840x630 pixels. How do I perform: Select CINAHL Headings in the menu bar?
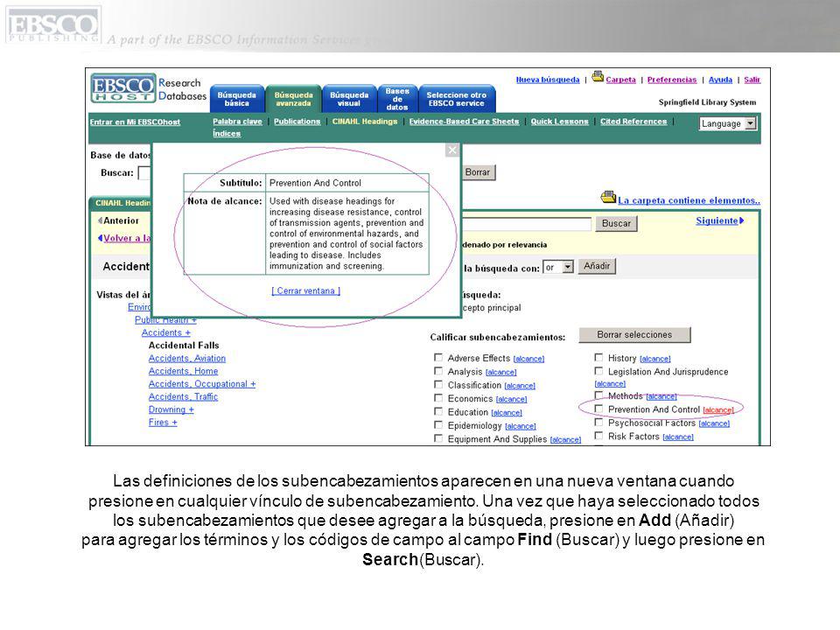(x=365, y=122)
